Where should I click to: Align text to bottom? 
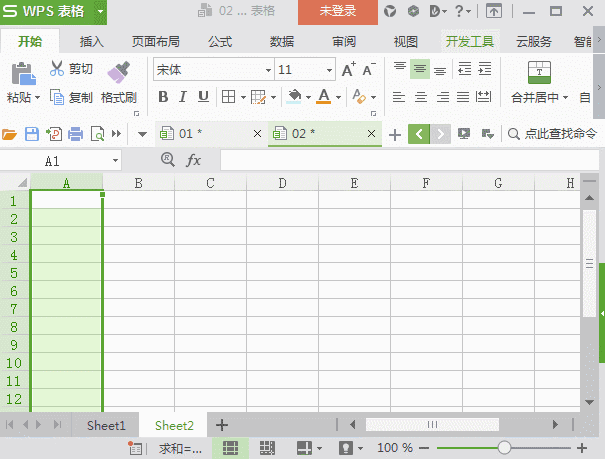click(440, 69)
